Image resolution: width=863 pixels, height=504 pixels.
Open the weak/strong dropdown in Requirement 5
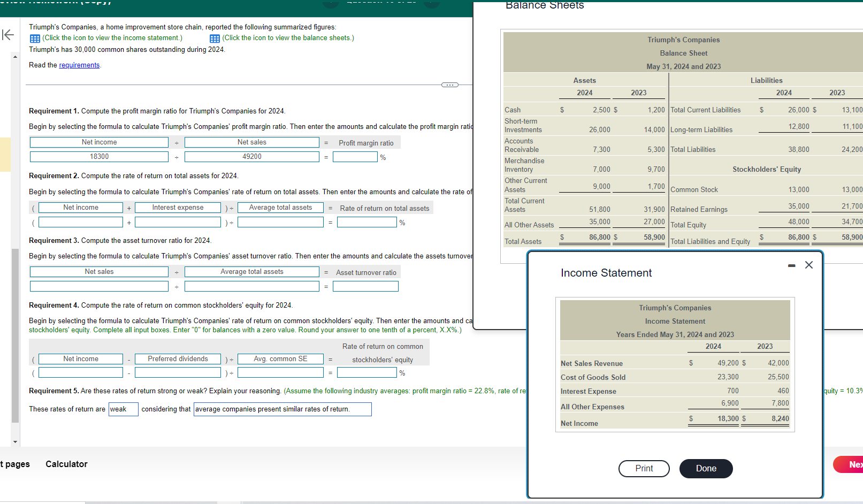pyautogui.click(x=124, y=409)
